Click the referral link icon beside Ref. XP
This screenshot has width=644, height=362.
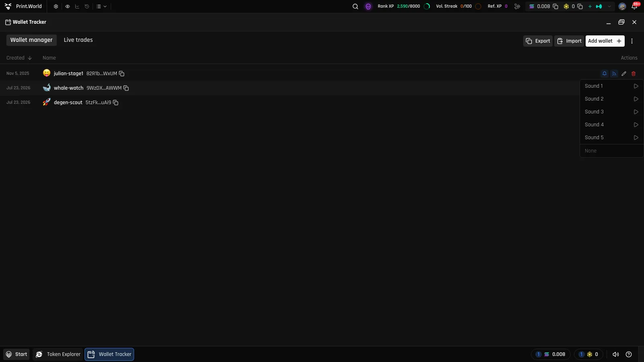point(517,6)
